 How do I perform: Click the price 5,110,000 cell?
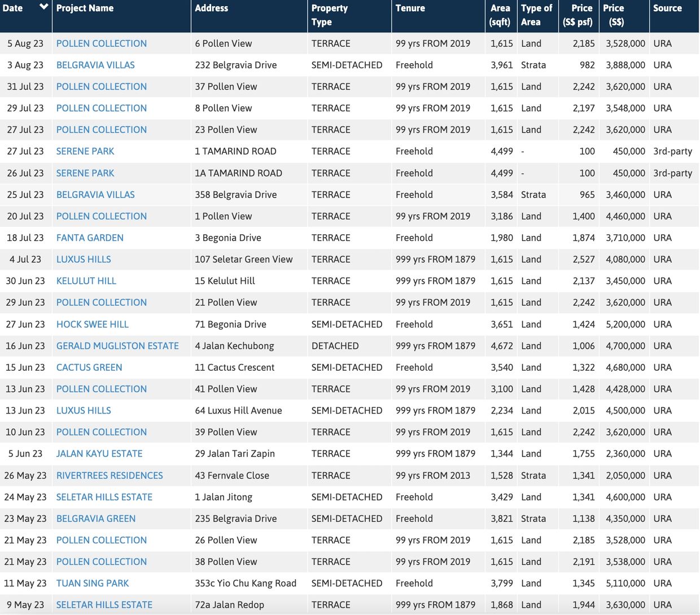pyautogui.click(x=625, y=583)
